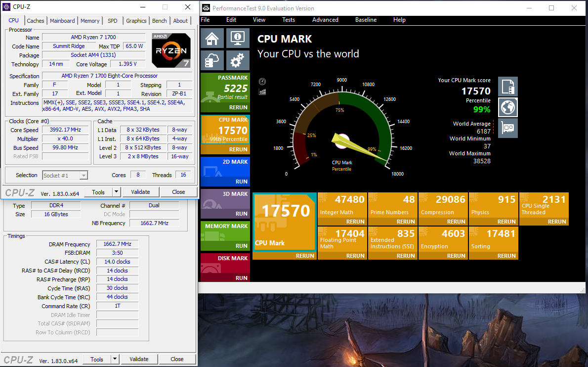Click Validate in the front CPU-Z window

point(141,192)
